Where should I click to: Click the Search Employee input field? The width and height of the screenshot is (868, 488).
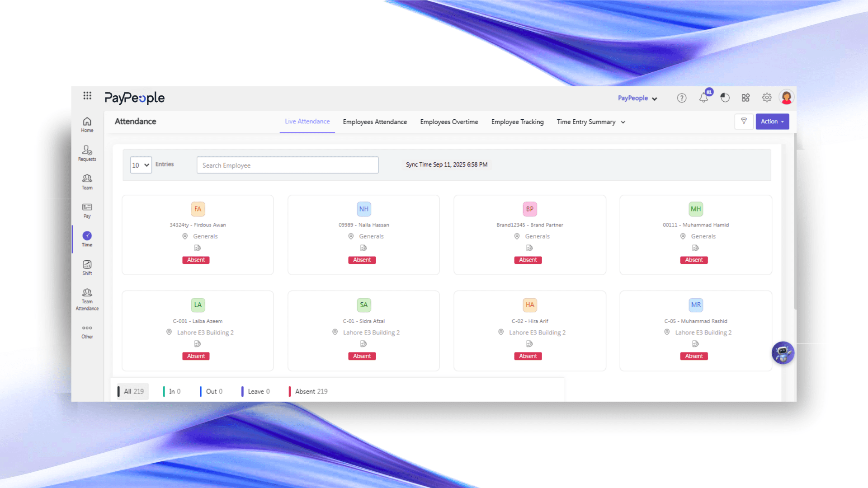point(288,165)
